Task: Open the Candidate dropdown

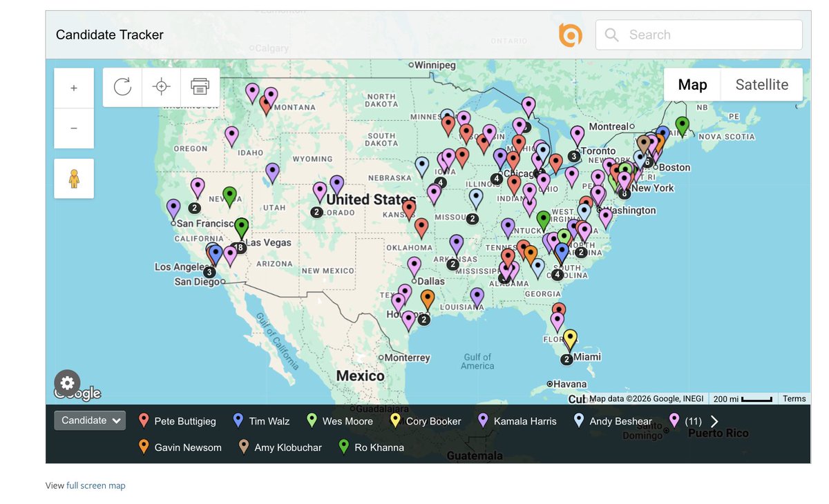Action: [90, 420]
